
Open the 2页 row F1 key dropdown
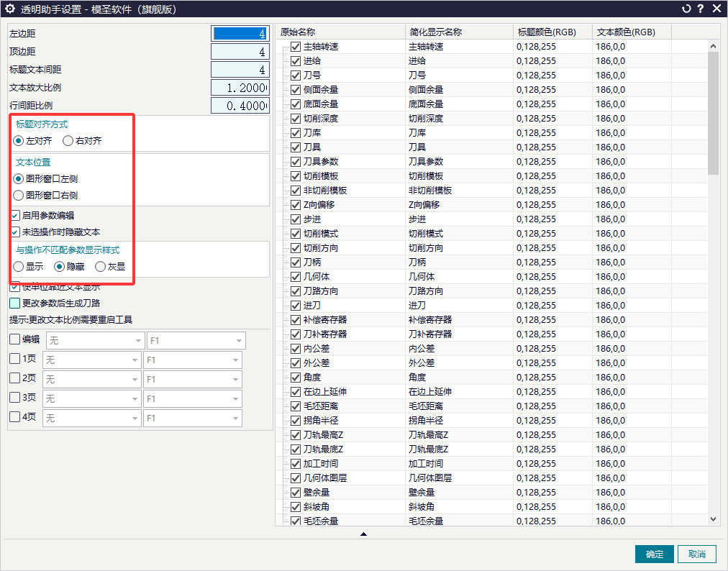pos(192,380)
